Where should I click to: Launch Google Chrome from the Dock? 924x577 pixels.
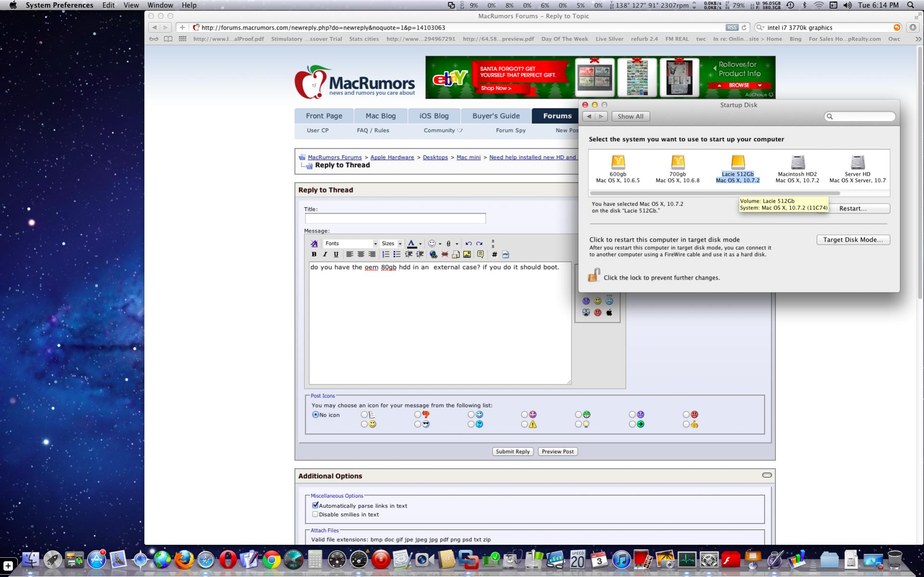(272, 560)
